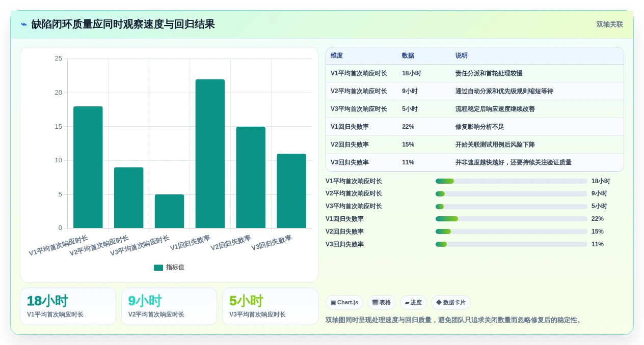The height and width of the screenshot is (345, 644).
Task: Click x-axis label V1回归失败率 under chart
Action: click(190, 243)
